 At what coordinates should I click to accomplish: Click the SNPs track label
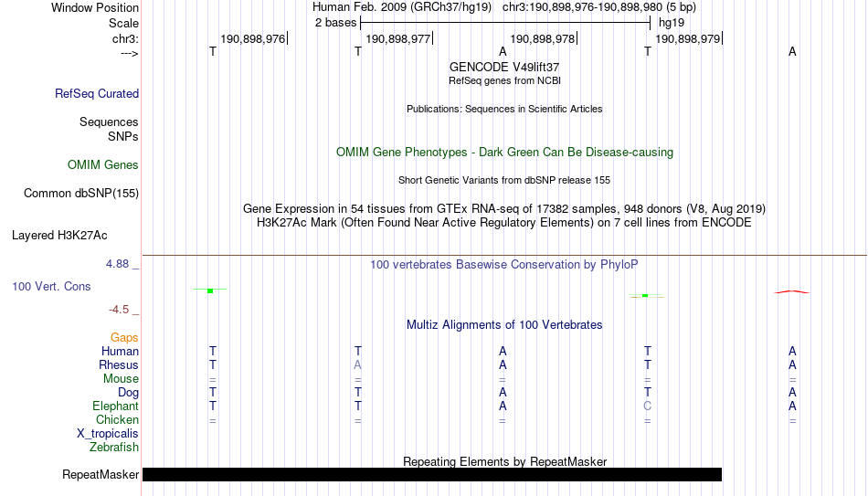click(x=123, y=136)
